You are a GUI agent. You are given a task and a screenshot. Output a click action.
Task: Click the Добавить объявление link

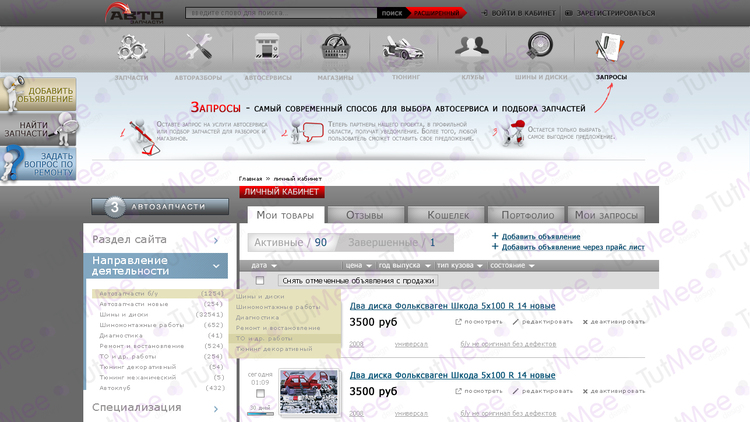point(540,236)
